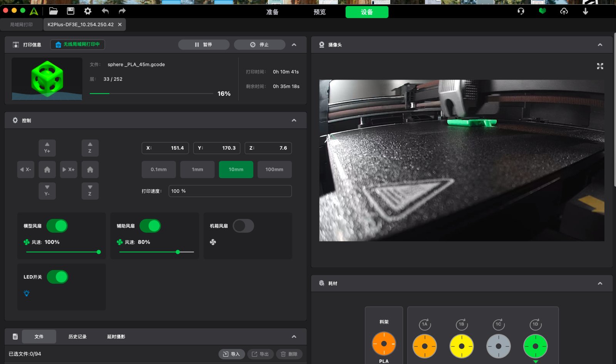Select the 设备 device tab
The width and height of the screenshot is (616, 364).
(367, 12)
